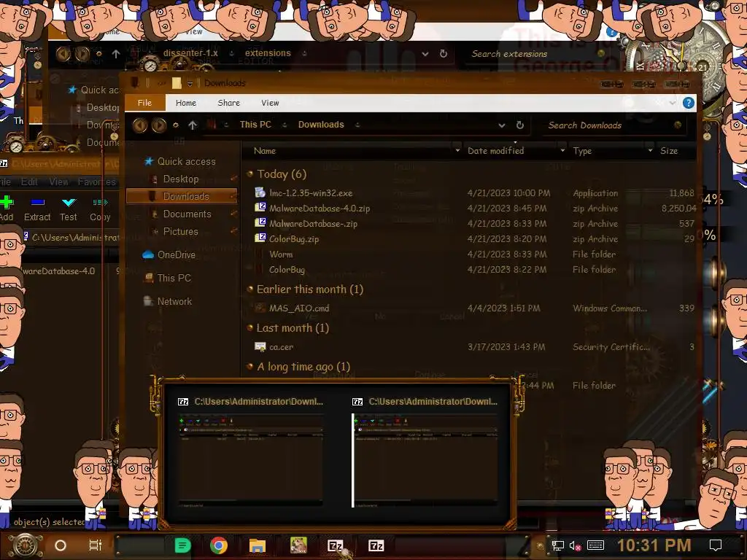Click muted volume tray icon

point(575,545)
